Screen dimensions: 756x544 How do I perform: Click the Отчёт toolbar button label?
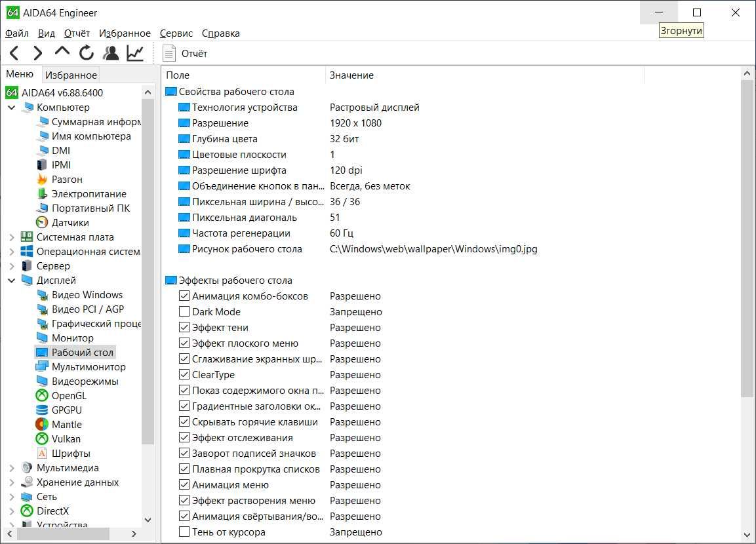194,54
